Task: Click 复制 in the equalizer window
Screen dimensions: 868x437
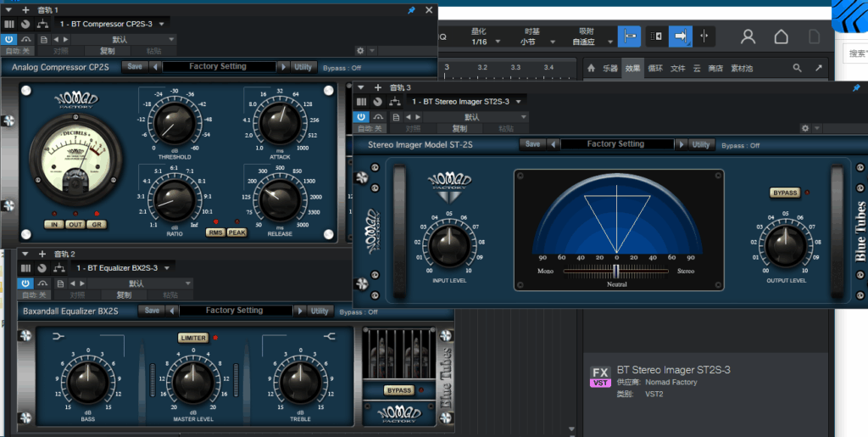Action: click(124, 294)
